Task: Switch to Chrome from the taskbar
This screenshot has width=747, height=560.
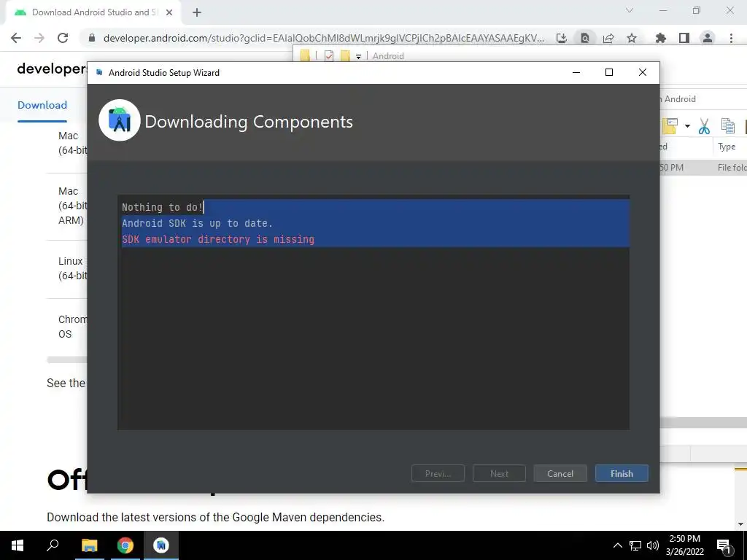Action: [125, 545]
